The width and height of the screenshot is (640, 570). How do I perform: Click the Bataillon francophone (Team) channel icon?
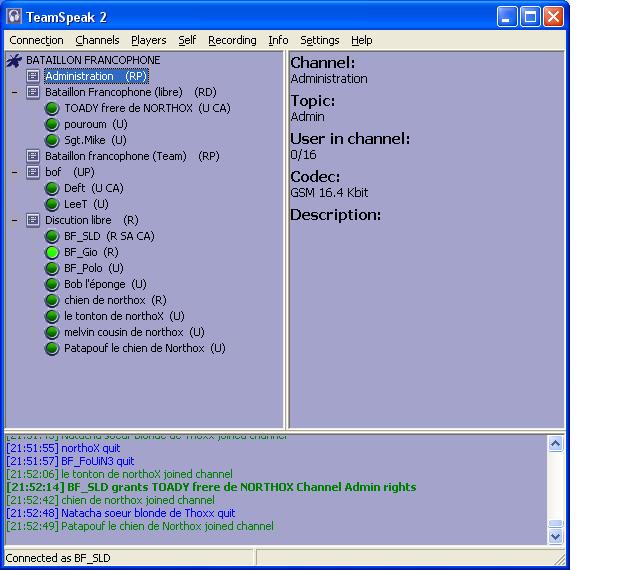tap(33, 156)
